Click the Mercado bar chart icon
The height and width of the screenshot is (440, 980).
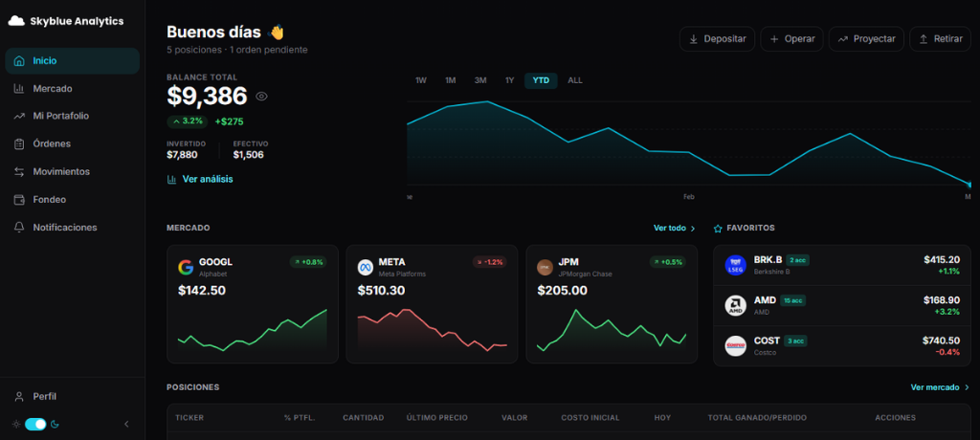click(x=19, y=89)
